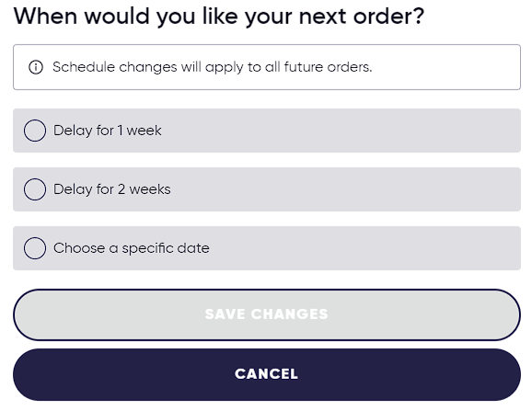Click the CANCEL button
Screen dimensions: 532x411
pos(267,374)
